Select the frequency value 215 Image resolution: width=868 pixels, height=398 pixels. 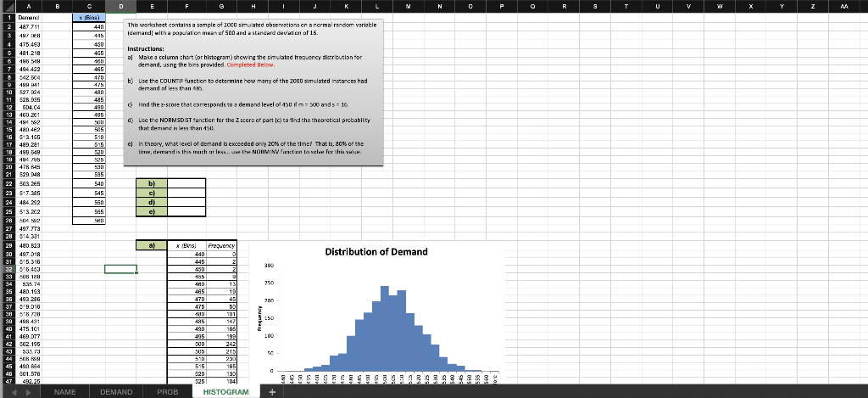click(x=221, y=351)
